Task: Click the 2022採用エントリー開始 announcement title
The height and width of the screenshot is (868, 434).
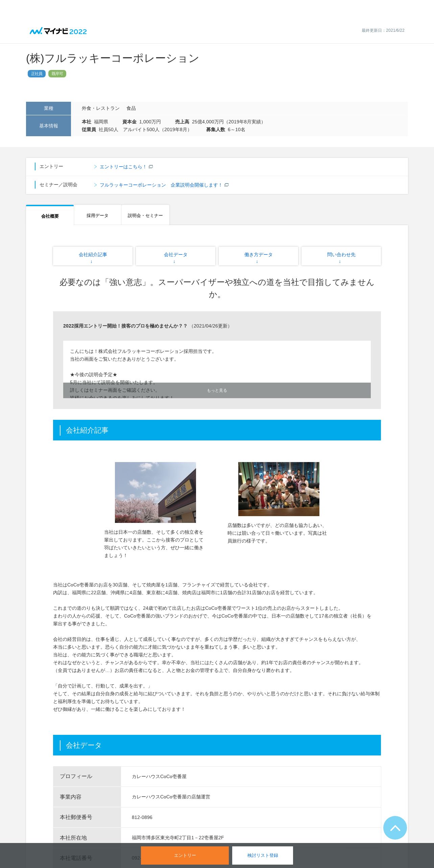Action: pos(125,326)
